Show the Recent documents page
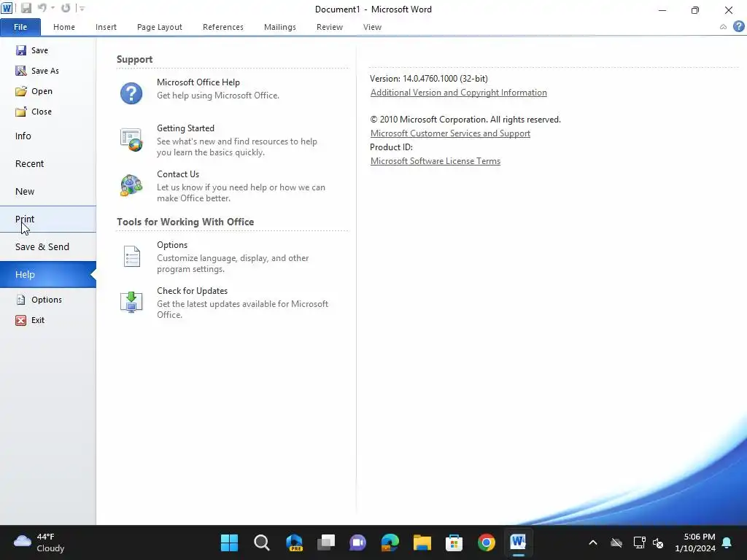 48,164
